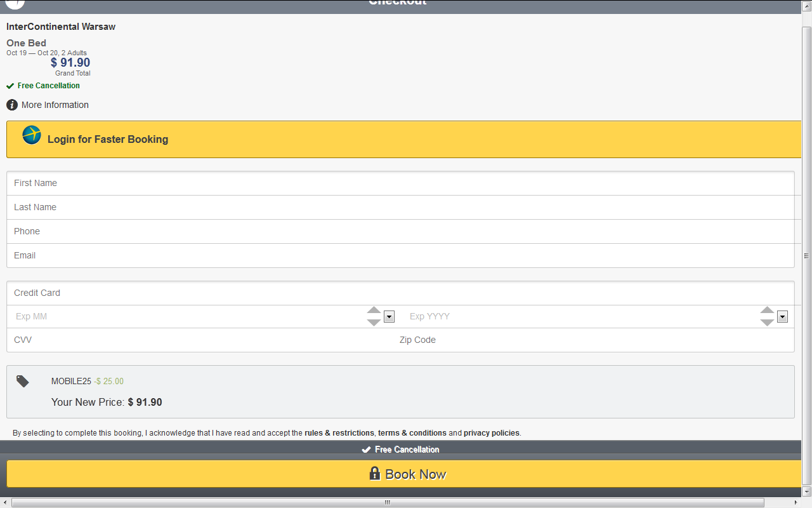The width and height of the screenshot is (812, 508).
Task: Focus the Phone field
Action: pos(400,231)
